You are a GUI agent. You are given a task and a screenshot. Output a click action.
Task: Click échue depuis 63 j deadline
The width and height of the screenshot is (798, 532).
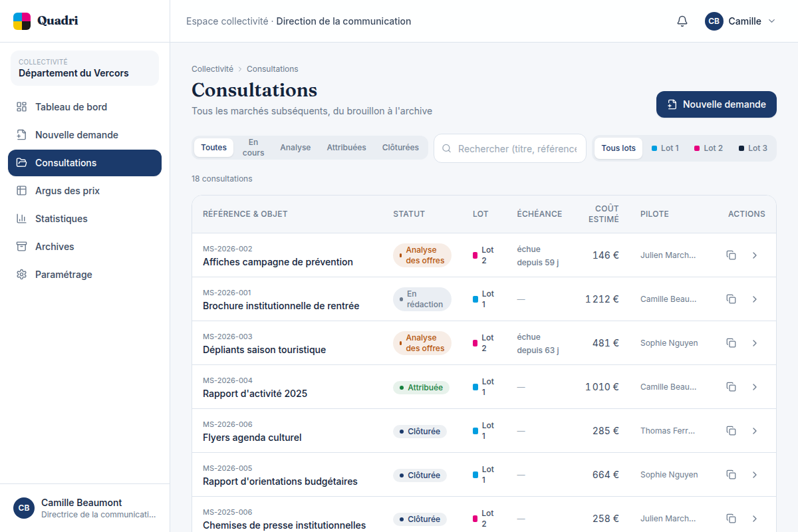(x=538, y=343)
